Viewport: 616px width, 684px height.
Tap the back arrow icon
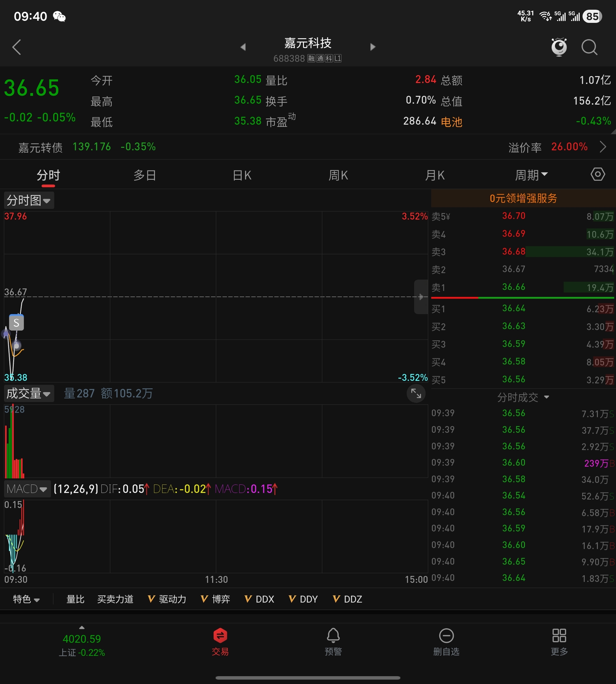point(17,47)
